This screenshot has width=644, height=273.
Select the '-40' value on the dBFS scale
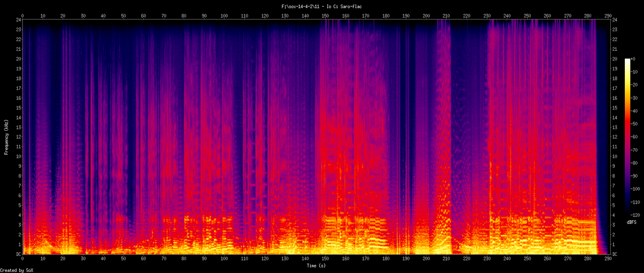(x=634, y=111)
